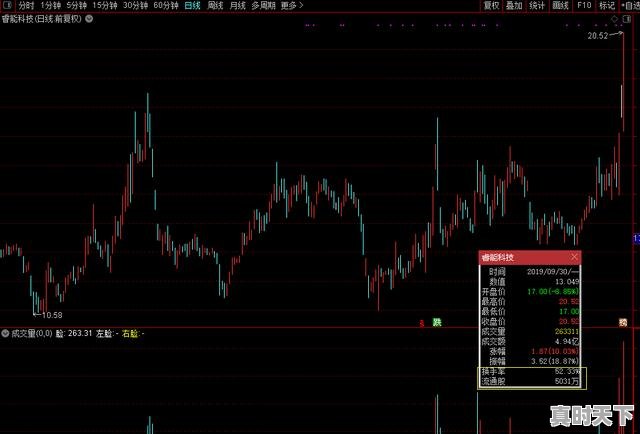Click the 263.31 volume value label
Screen dimensions: 640x434
[80, 334]
